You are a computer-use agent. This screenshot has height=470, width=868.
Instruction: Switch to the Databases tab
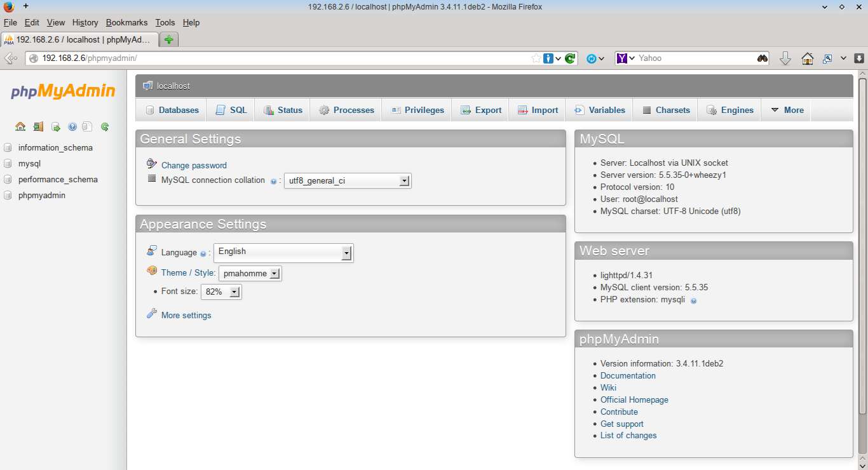click(172, 110)
